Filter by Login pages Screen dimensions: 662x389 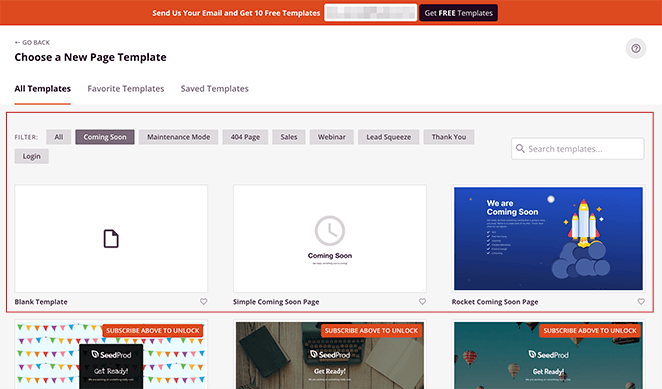(32, 156)
